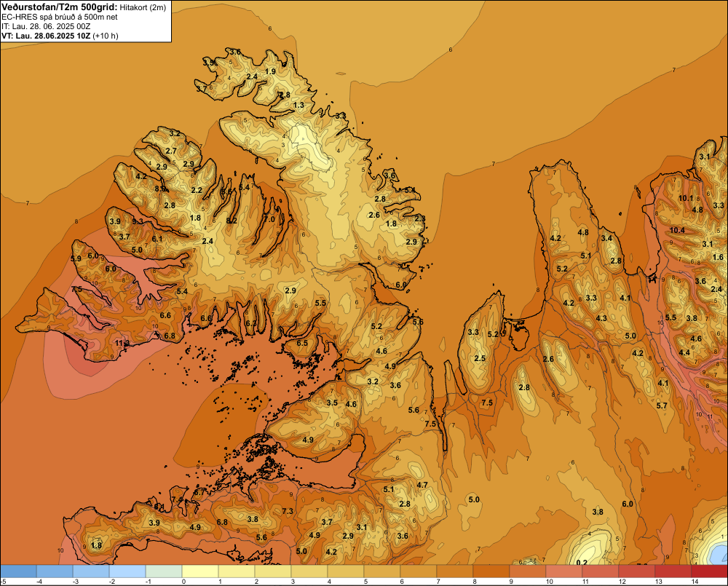This screenshot has width=728, height=586.
Task: Click the 4.4 temperature value on the map
Action: coord(684,353)
